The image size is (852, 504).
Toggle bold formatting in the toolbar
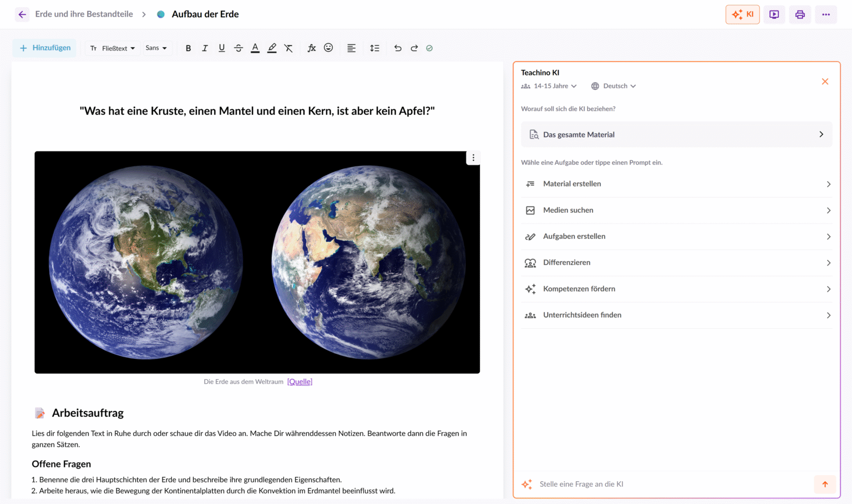188,48
